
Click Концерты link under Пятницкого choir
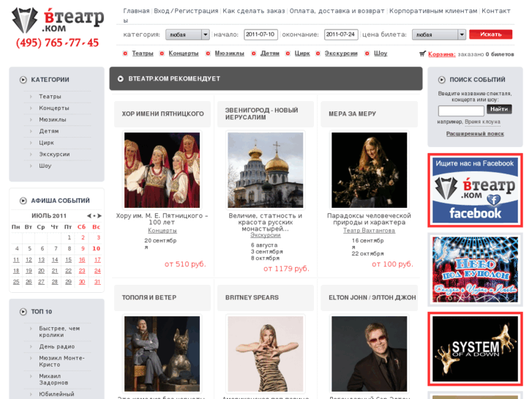(x=162, y=231)
